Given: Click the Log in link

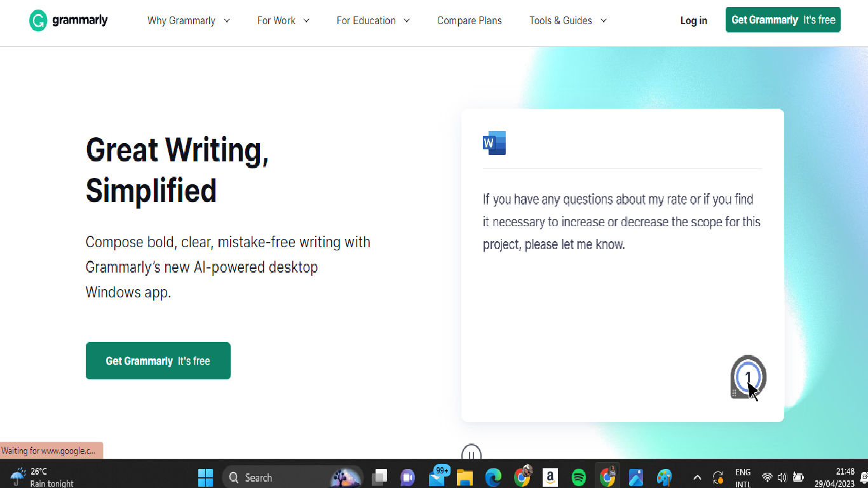Looking at the screenshot, I should coord(694,20).
